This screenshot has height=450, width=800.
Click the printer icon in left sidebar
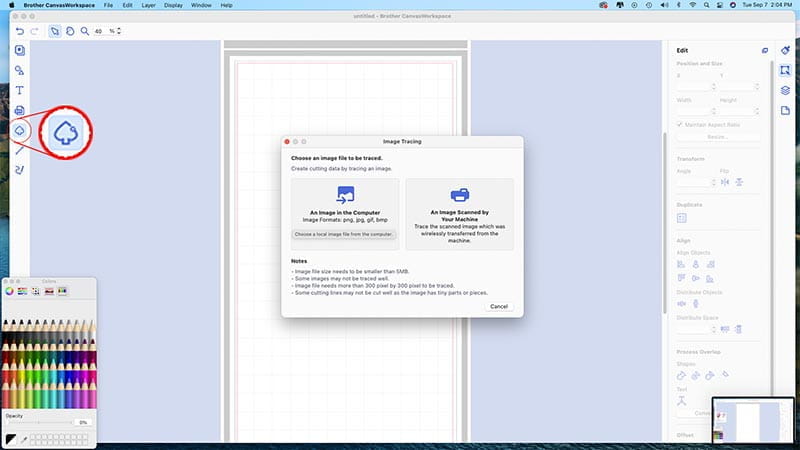[19, 110]
